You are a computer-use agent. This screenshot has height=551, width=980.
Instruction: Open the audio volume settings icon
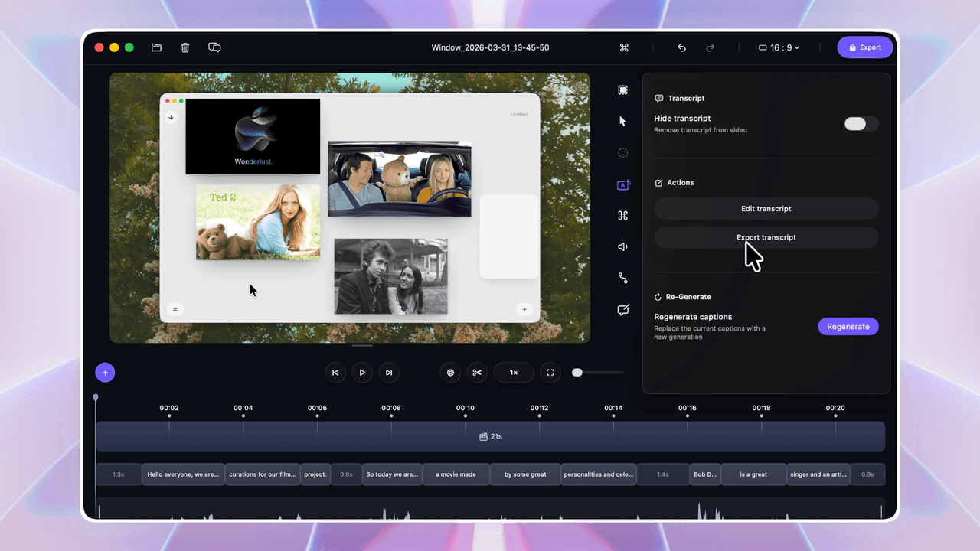coord(623,246)
